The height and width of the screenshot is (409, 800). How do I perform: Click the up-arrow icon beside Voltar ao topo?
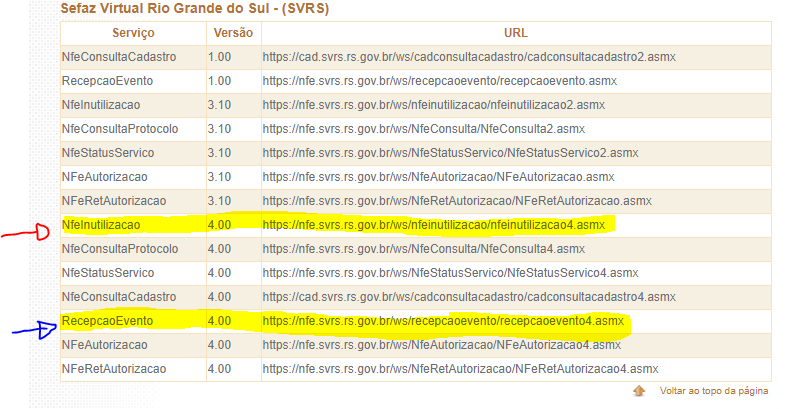tap(639, 391)
